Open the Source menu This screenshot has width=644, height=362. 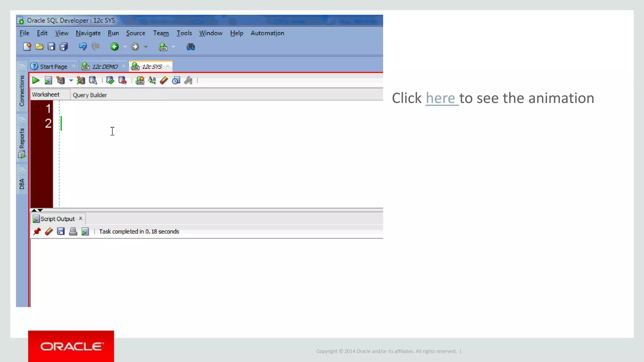[136, 33]
